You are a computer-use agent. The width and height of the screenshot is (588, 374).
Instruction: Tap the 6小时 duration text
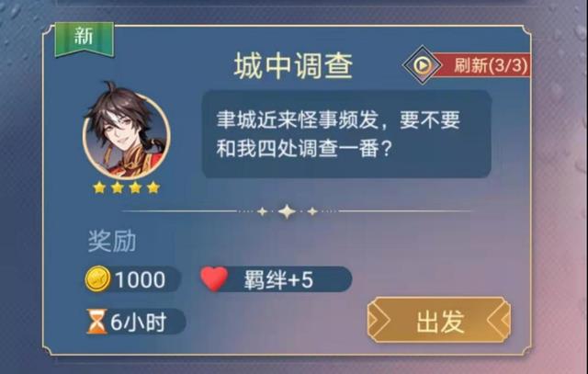[x=138, y=322]
